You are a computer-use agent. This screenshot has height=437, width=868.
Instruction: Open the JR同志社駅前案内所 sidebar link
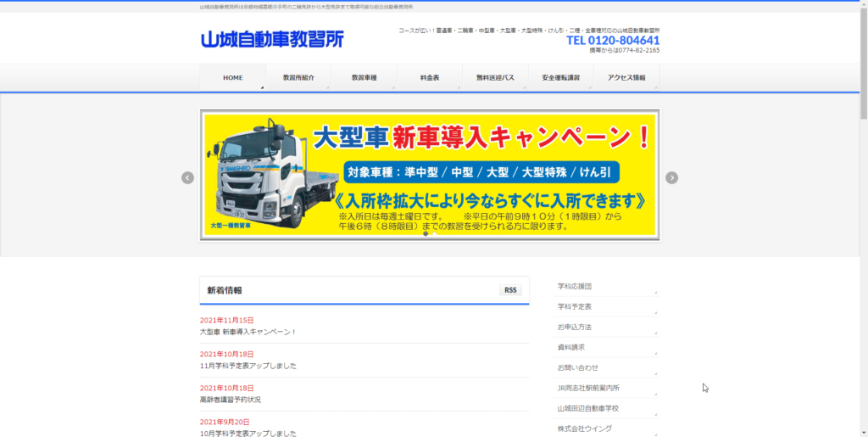[605, 389]
